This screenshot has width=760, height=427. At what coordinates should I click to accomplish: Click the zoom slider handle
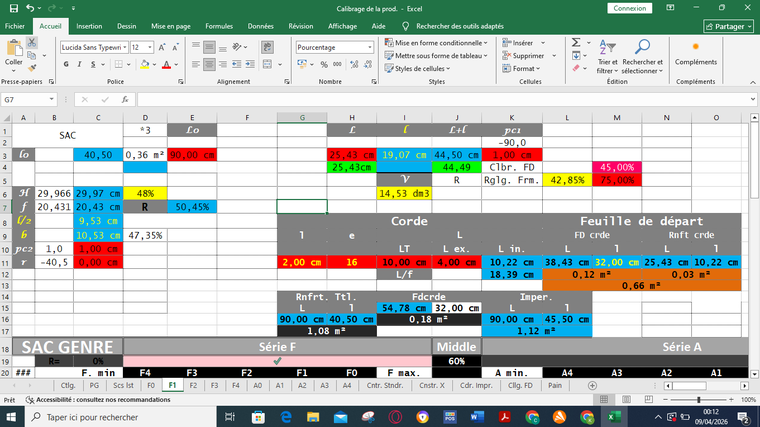(698, 399)
